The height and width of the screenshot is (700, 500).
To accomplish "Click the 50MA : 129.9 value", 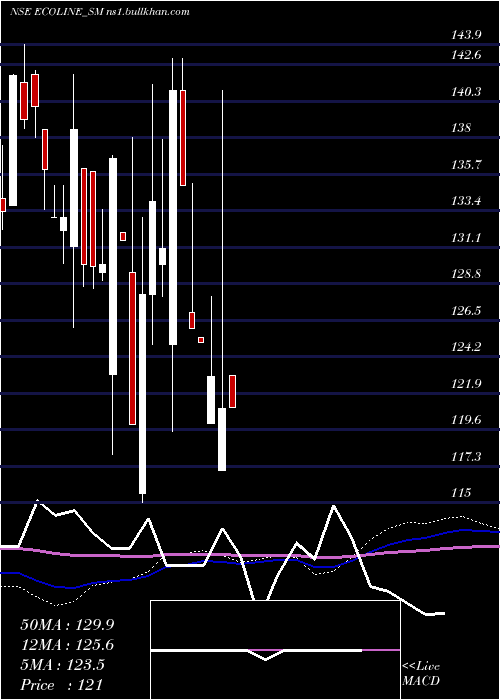I will [67, 625].
